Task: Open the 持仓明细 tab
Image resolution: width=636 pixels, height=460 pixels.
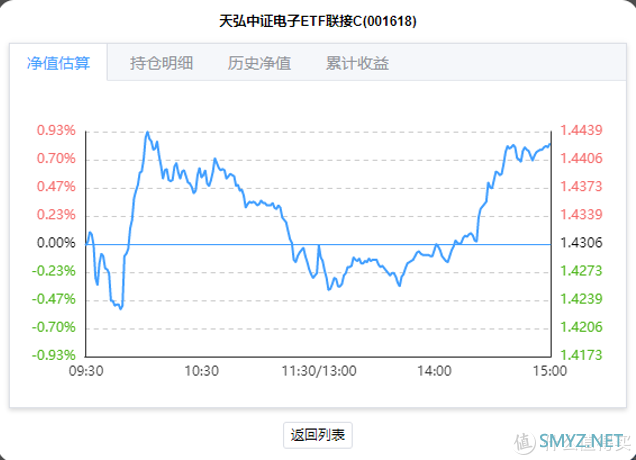Action: tap(161, 63)
